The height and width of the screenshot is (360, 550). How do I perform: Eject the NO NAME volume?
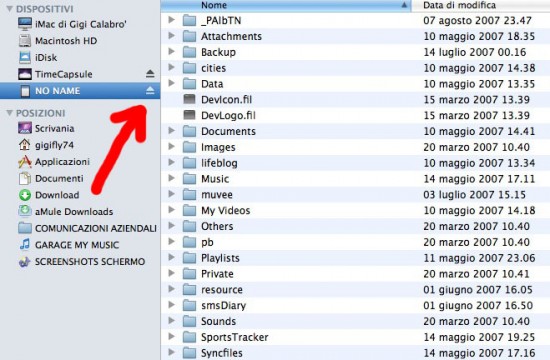pyautogui.click(x=150, y=91)
